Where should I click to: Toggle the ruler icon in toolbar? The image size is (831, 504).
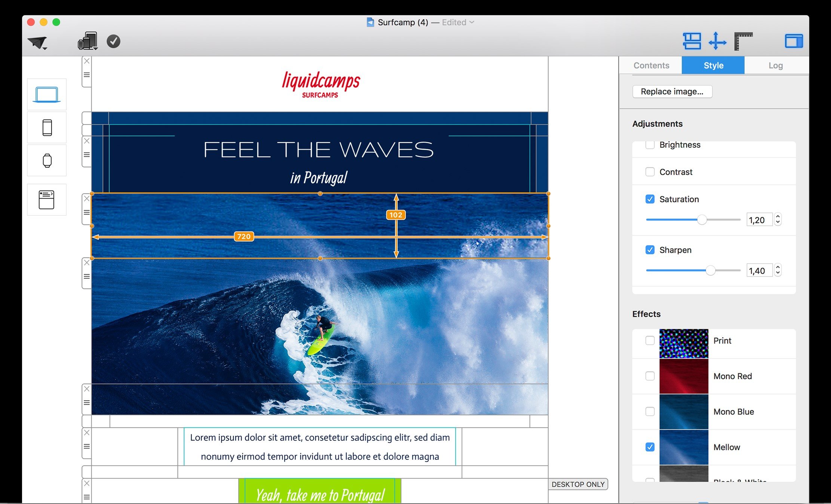click(x=743, y=41)
